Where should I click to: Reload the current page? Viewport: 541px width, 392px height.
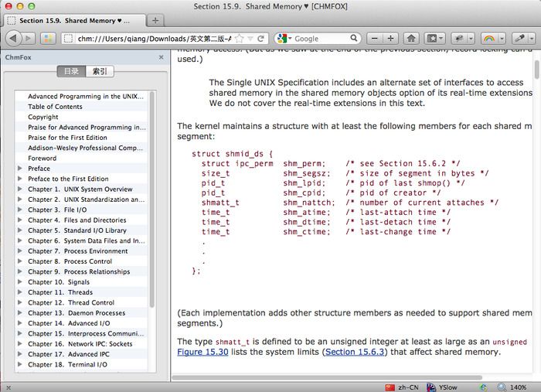coord(261,38)
